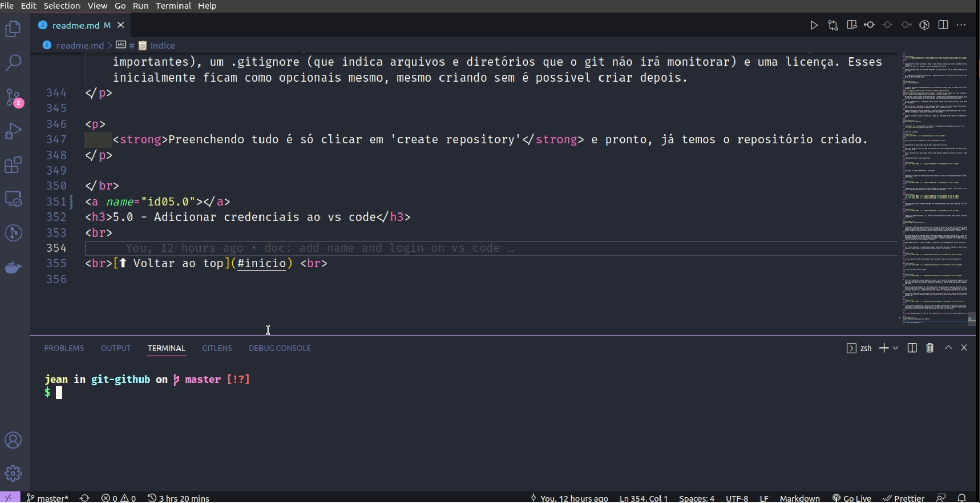Open the Docker view in activity bar
The width and height of the screenshot is (980, 503).
click(13, 267)
